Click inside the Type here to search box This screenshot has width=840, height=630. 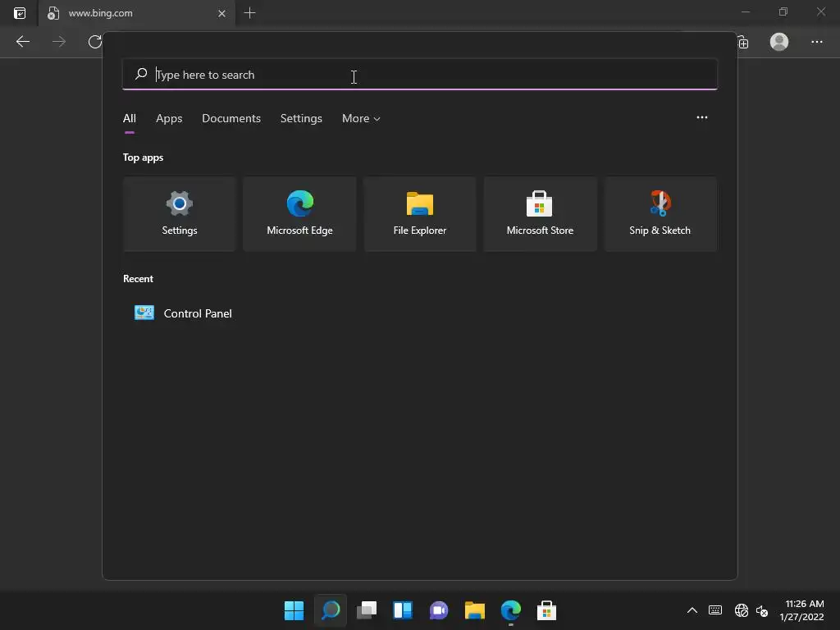point(420,75)
